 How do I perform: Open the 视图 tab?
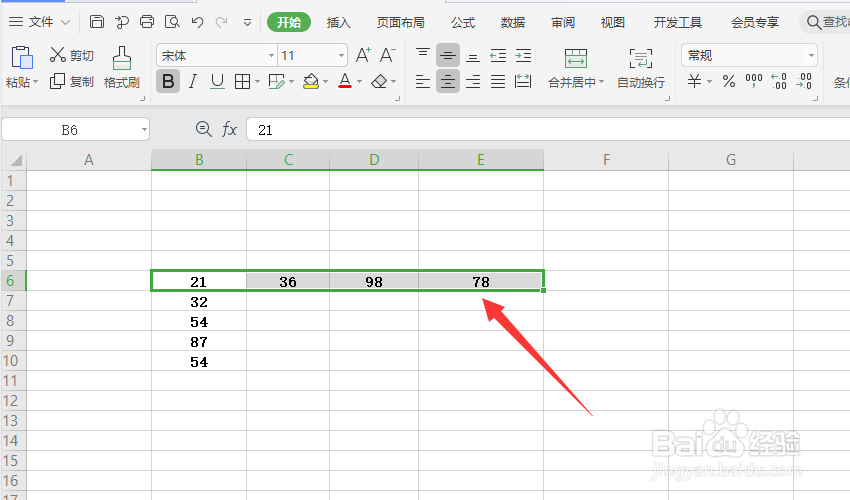pos(613,22)
